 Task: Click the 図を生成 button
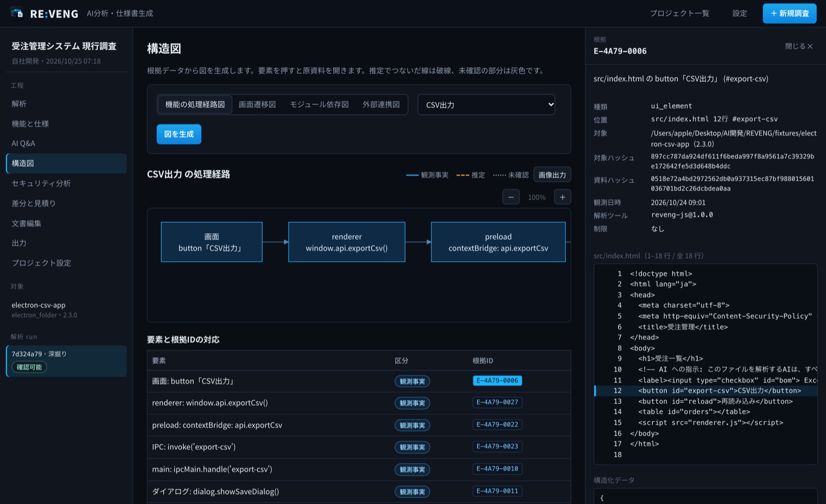pyautogui.click(x=179, y=134)
